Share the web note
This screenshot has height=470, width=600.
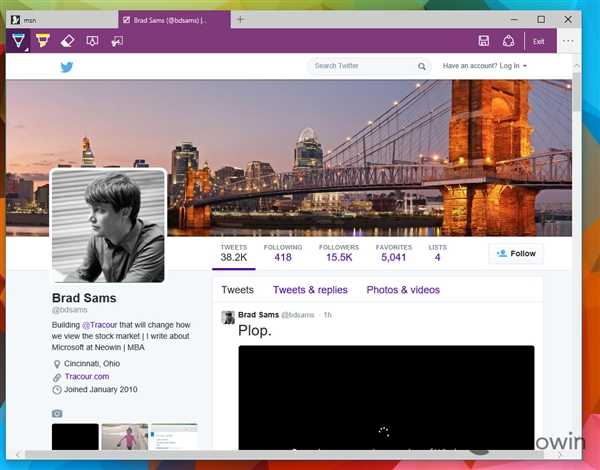pos(509,41)
